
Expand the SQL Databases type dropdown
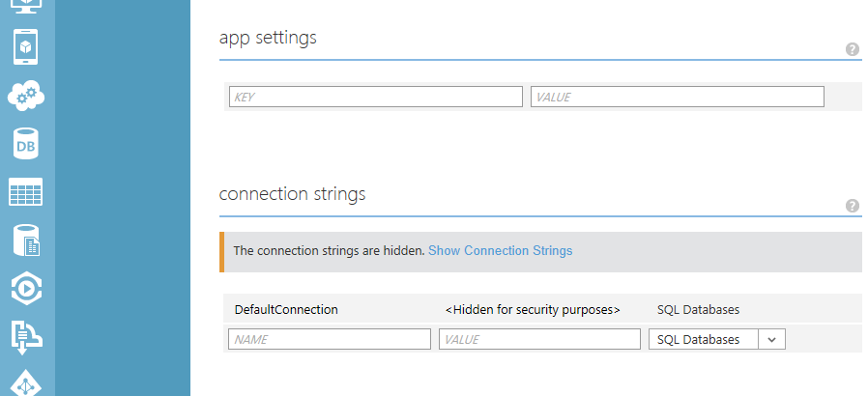tap(717, 339)
